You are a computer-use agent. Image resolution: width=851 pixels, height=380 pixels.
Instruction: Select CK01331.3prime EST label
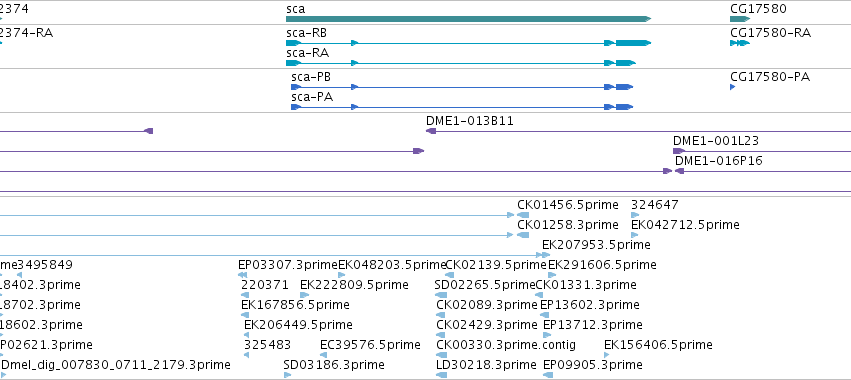click(586, 284)
